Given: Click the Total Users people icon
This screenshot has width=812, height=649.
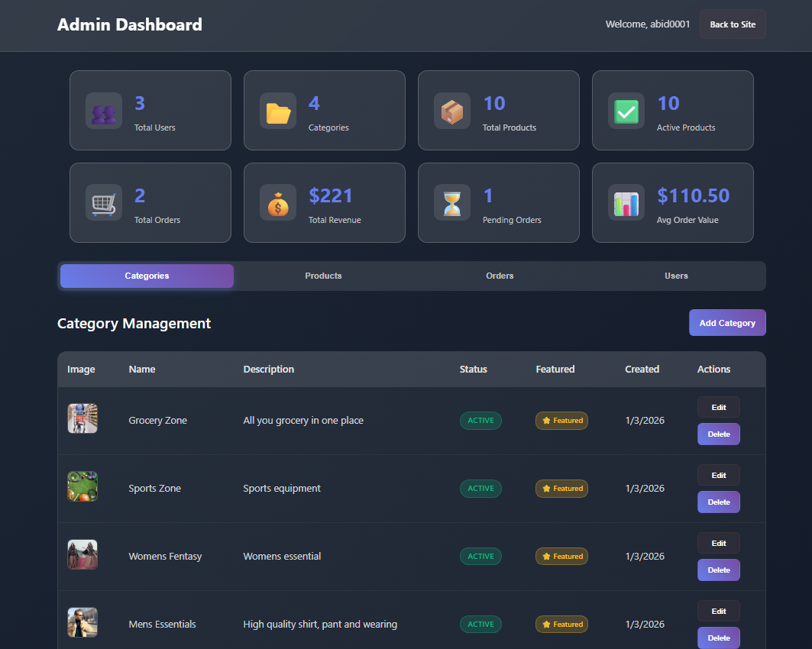Looking at the screenshot, I should (x=103, y=110).
